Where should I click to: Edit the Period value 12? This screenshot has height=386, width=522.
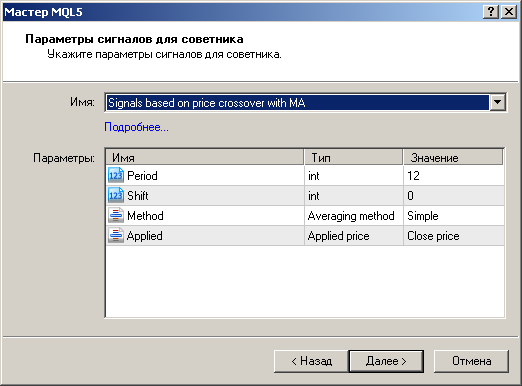tap(454, 176)
